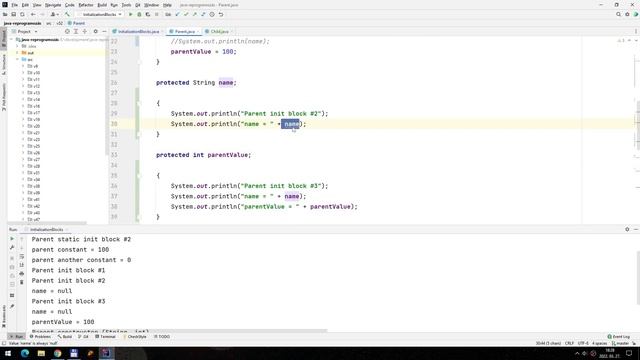The height and width of the screenshot is (360, 640).
Task: Commit changes with the green checkmark icon
Action: coord(186,14)
